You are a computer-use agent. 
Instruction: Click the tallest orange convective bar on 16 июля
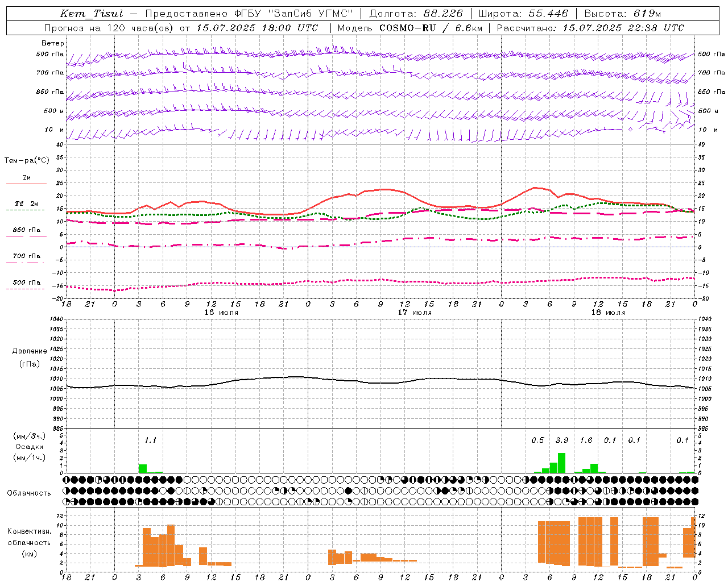[x=171, y=545]
